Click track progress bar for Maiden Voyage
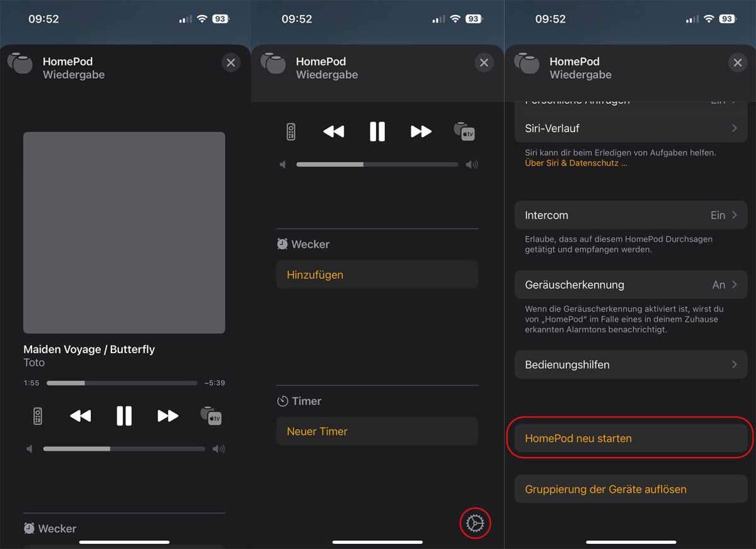 [x=122, y=383]
